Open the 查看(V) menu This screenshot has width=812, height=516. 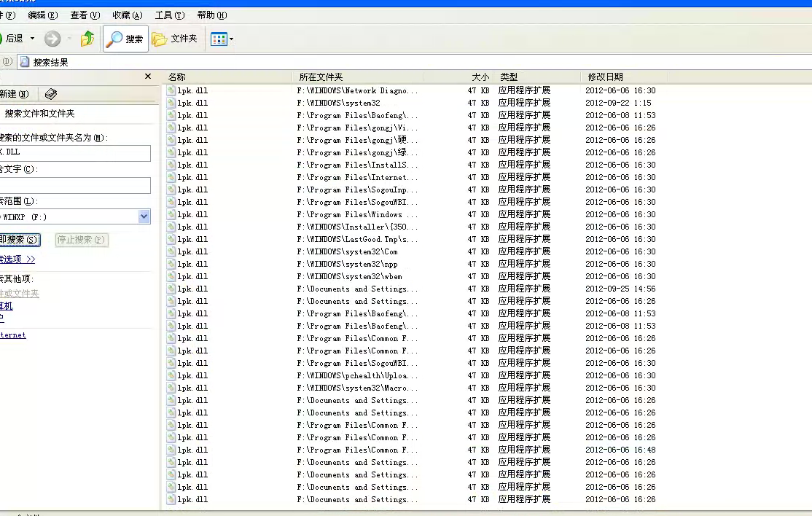85,15
